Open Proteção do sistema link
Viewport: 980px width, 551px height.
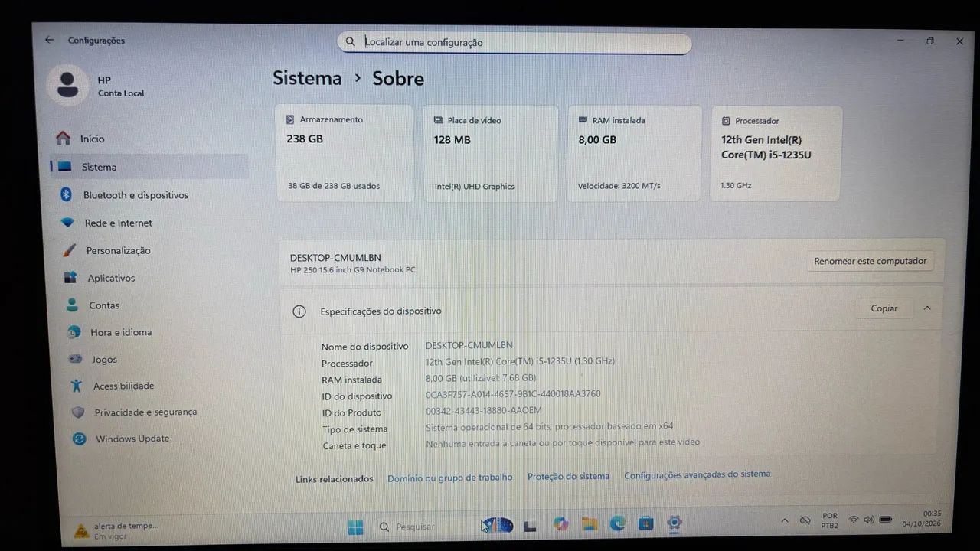(568, 476)
